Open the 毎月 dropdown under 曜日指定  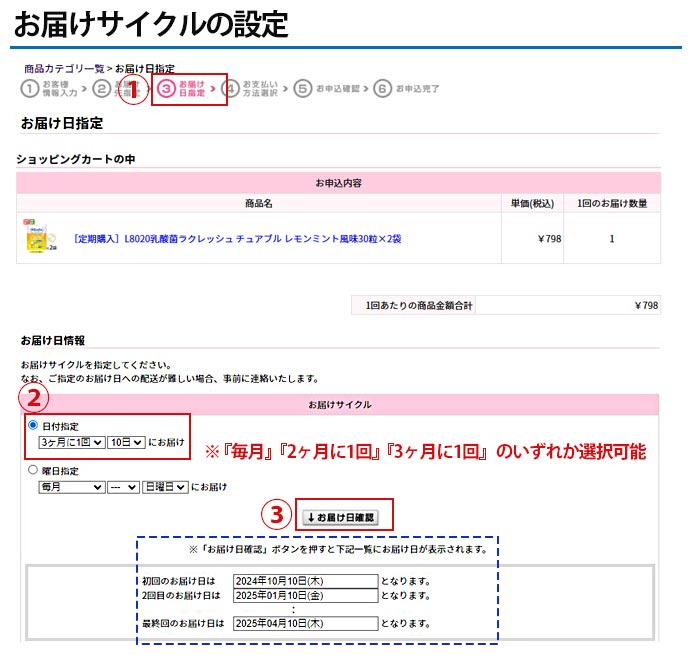tap(70, 487)
